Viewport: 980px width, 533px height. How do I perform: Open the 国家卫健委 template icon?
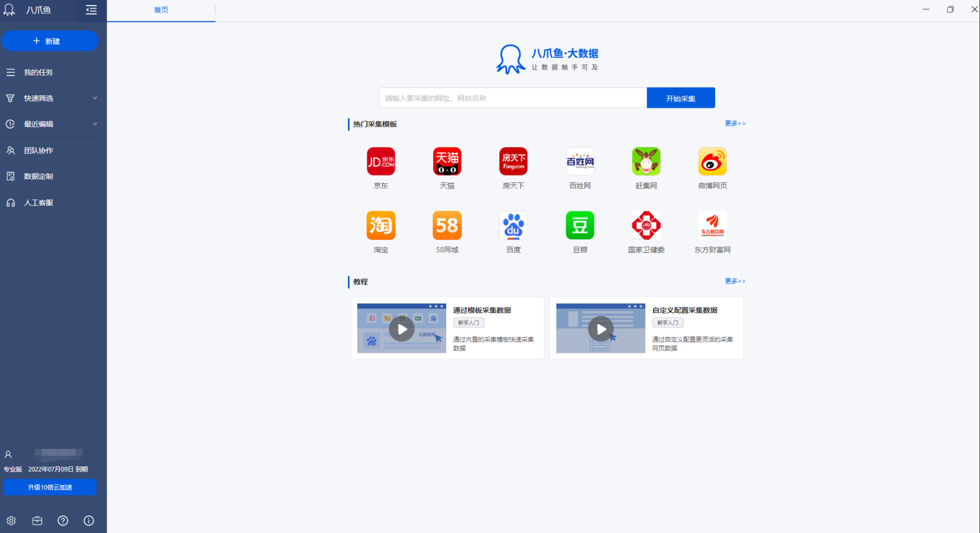coord(646,225)
